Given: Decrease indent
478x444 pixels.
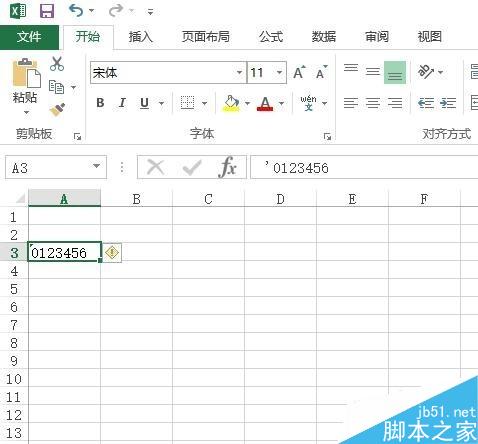Looking at the screenshot, I should coord(426,103).
